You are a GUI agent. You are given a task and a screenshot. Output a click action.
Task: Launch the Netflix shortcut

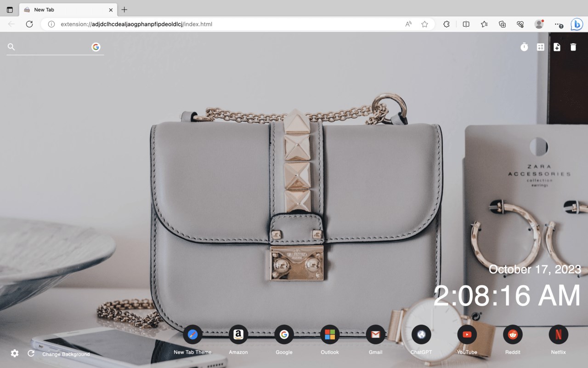coord(559,334)
